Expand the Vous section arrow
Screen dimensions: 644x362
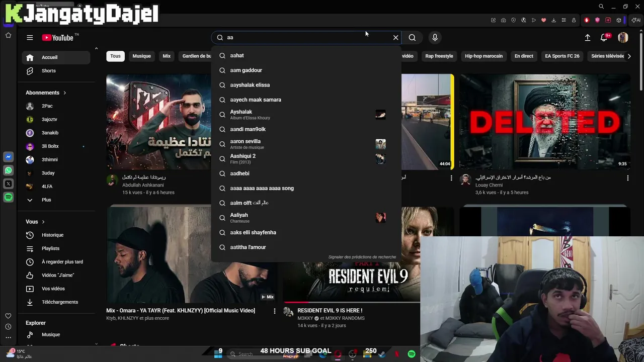(x=43, y=222)
